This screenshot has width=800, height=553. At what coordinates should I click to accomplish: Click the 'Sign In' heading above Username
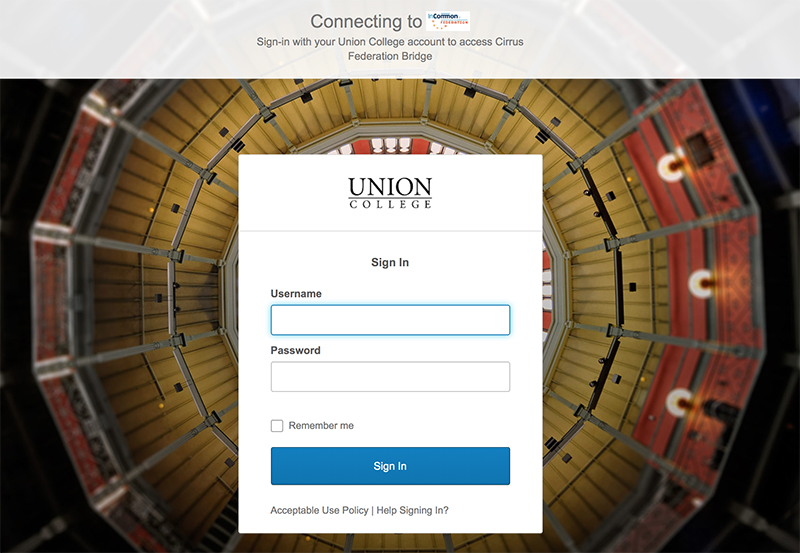(x=390, y=263)
